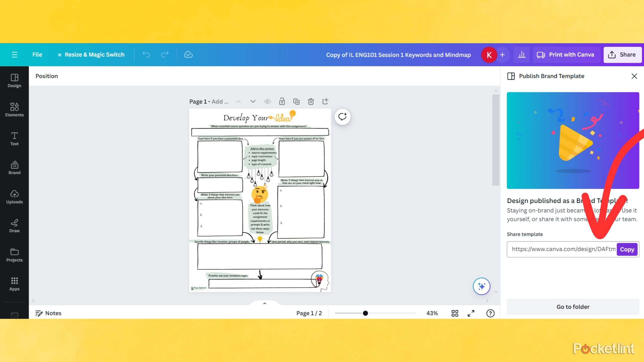Move page down with chevron
Viewport: 644px width, 362px height.
pos(253,101)
